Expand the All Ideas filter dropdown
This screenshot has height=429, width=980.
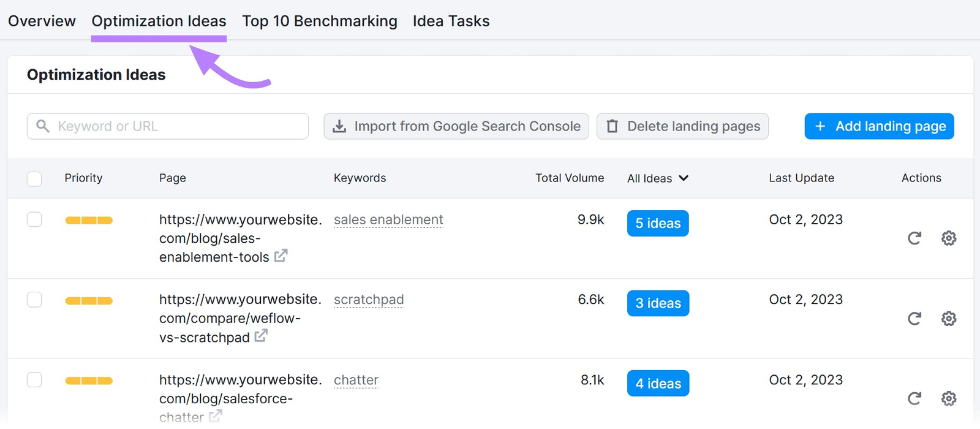click(658, 178)
